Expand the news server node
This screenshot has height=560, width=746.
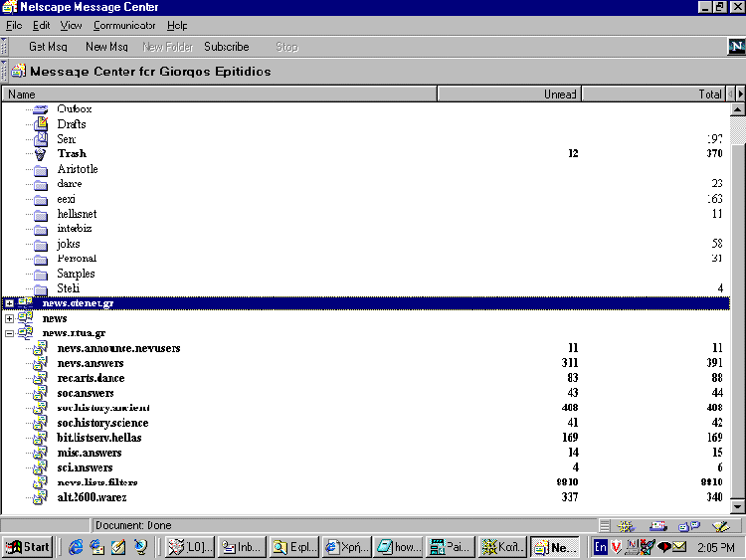pos(9,318)
